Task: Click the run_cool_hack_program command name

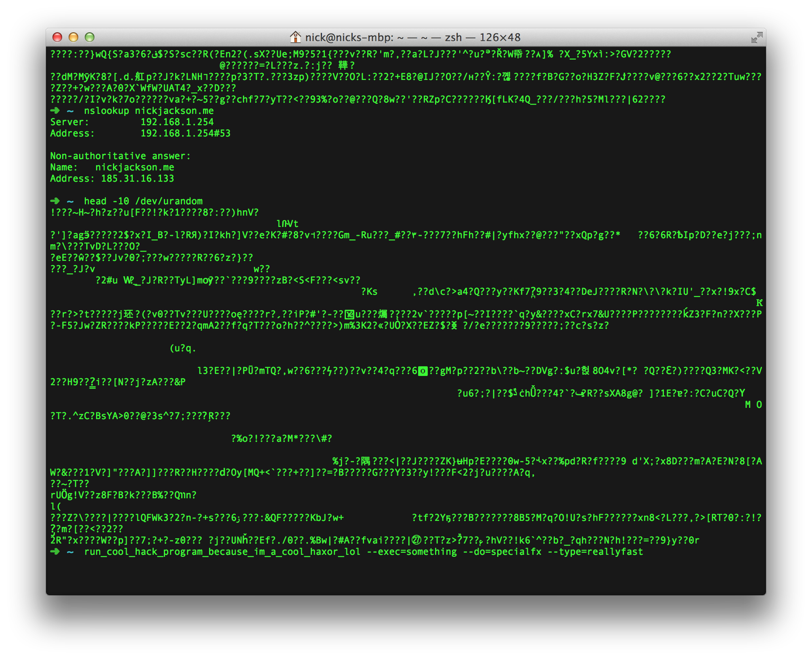Action: point(222,552)
